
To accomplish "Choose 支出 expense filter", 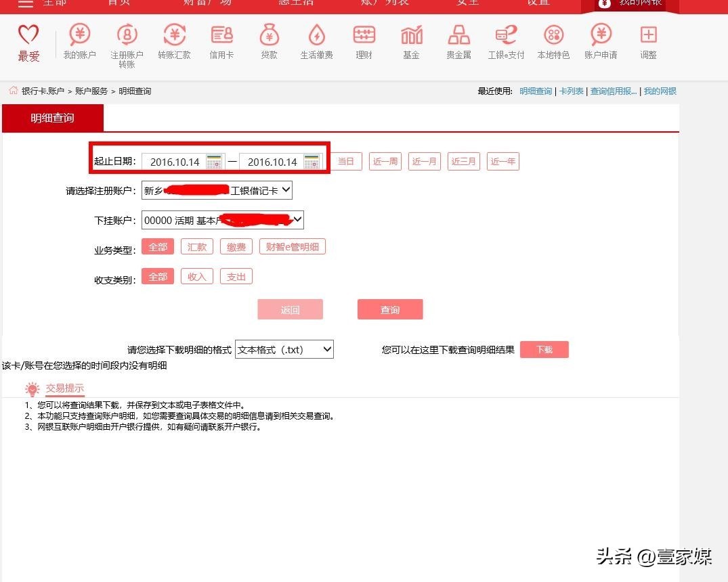I will 236,277.
